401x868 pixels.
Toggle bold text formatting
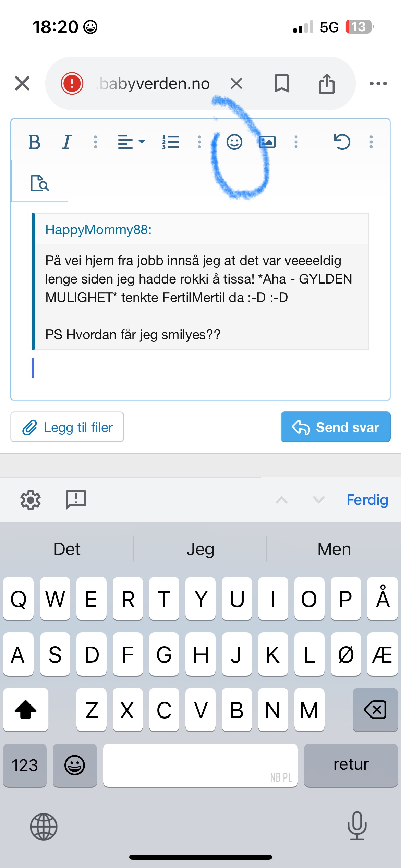pos(34,142)
